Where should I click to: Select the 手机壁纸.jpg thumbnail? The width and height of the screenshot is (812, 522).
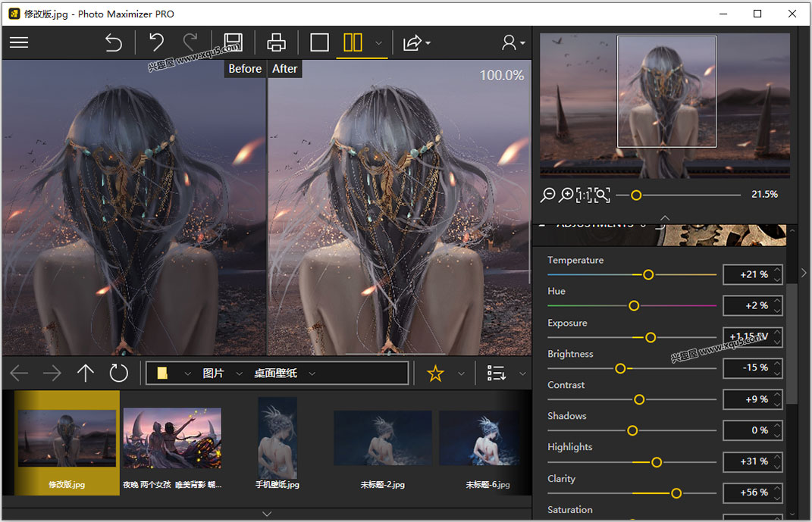tap(277, 437)
